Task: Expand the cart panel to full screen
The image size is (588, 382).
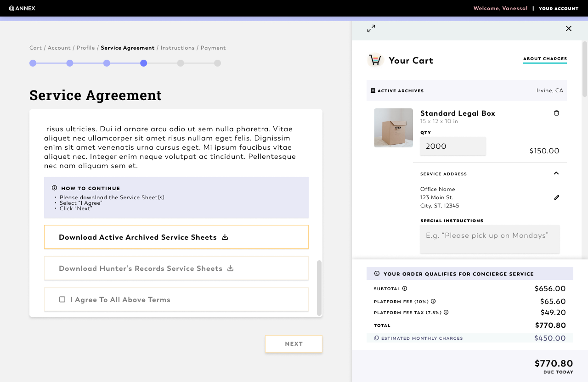Action: coord(371,28)
